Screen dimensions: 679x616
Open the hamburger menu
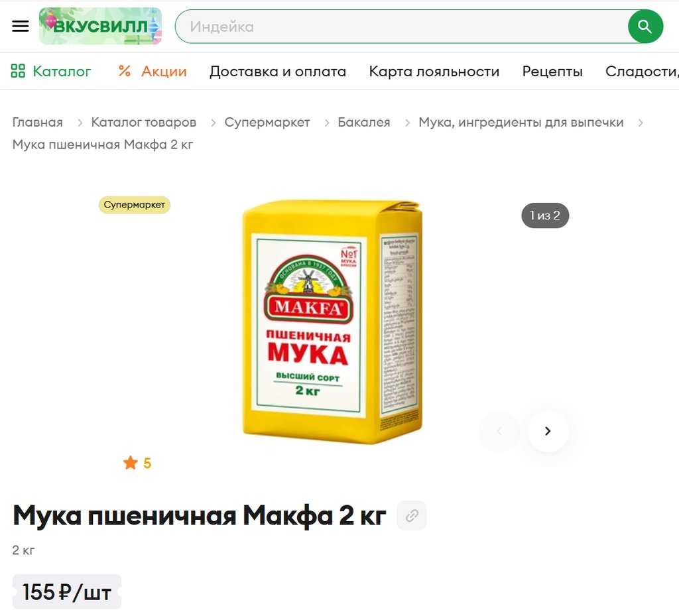click(x=21, y=27)
